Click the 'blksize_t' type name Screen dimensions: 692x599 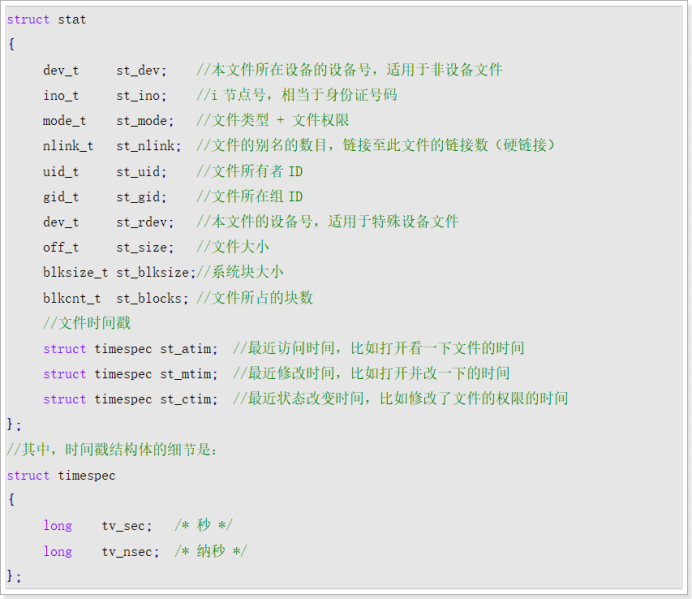(x=75, y=272)
